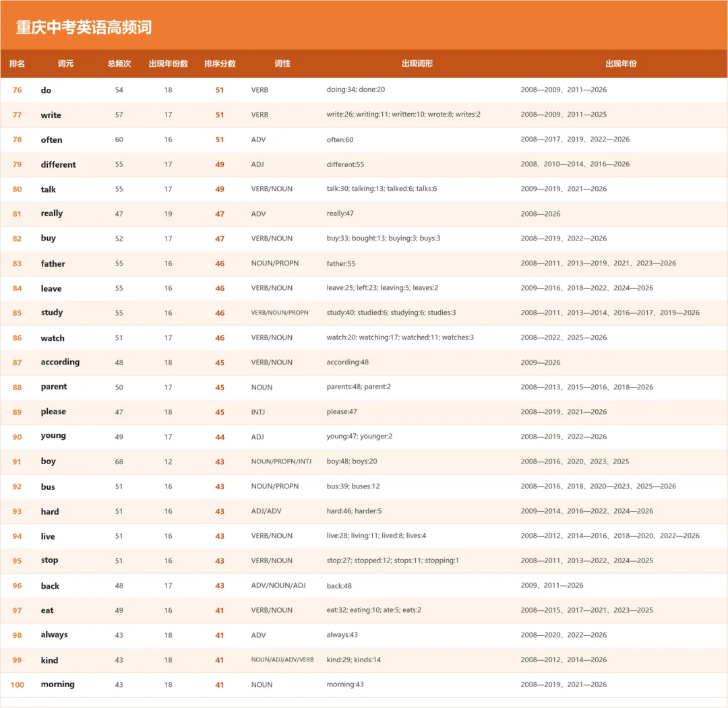Click the 出现年份 column header
Image resolution: width=728 pixels, height=708 pixels.
click(x=621, y=63)
